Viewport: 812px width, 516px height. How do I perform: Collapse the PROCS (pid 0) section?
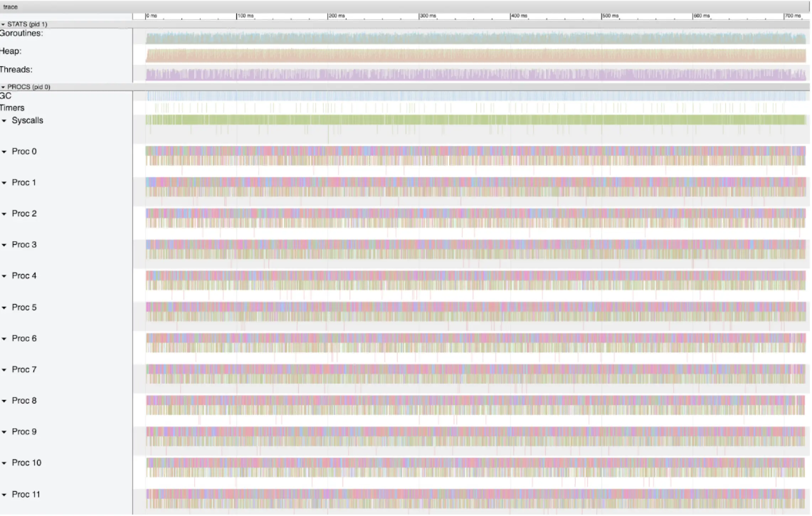pos(3,87)
